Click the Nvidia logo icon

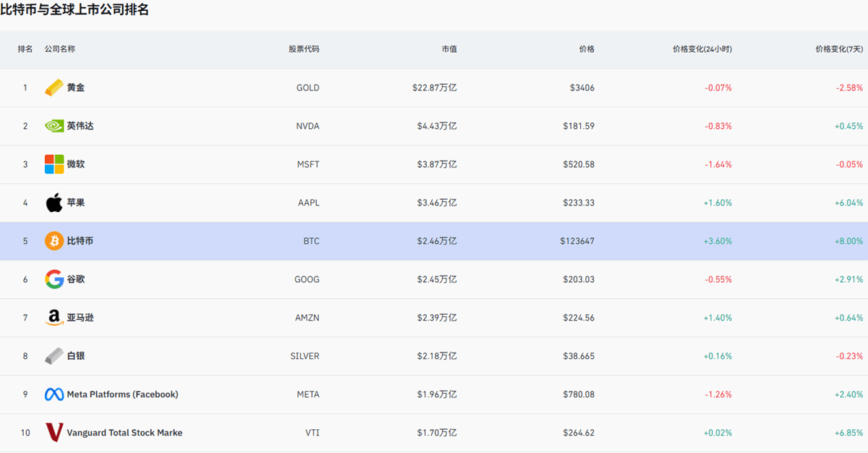[54, 126]
